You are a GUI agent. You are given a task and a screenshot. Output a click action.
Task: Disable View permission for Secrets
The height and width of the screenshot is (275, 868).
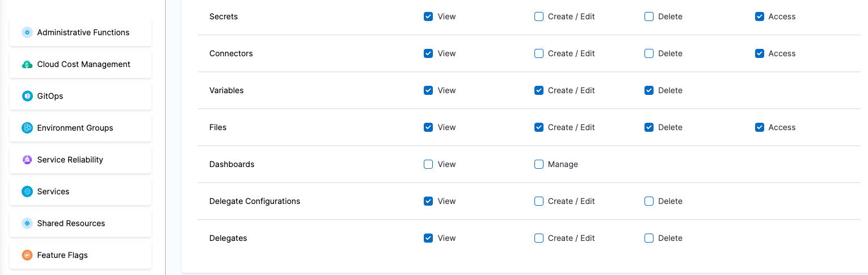coord(428,16)
